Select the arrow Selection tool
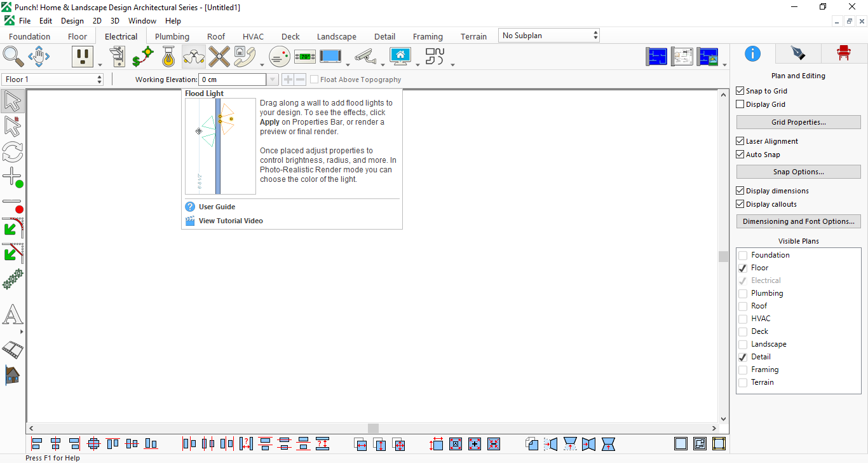868x463 pixels. [x=13, y=101]
